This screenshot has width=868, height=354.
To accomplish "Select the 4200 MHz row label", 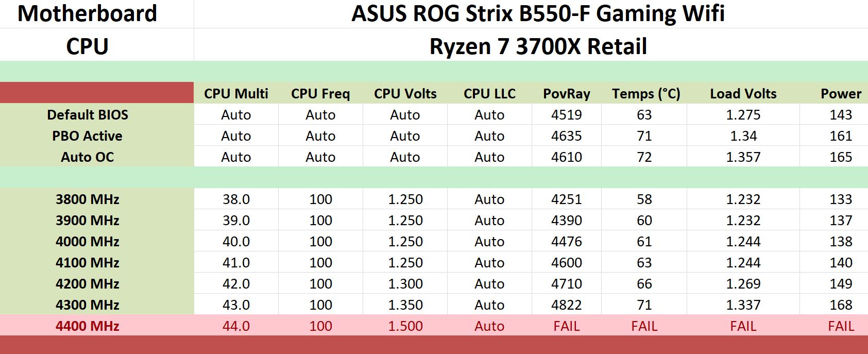I will click(x=88, y=284).
